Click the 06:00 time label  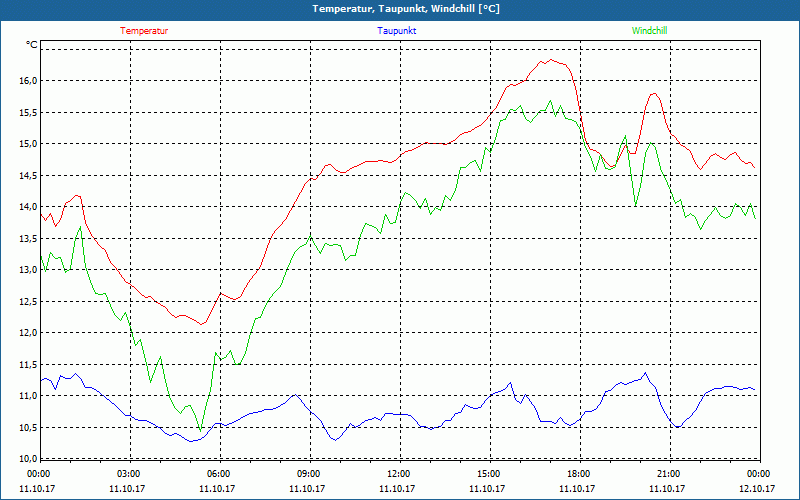point(218,474)
